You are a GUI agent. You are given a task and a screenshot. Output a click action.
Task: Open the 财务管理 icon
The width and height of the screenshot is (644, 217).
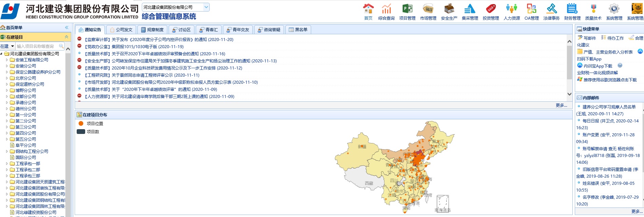pyautogui.click(x=572, y=9)
